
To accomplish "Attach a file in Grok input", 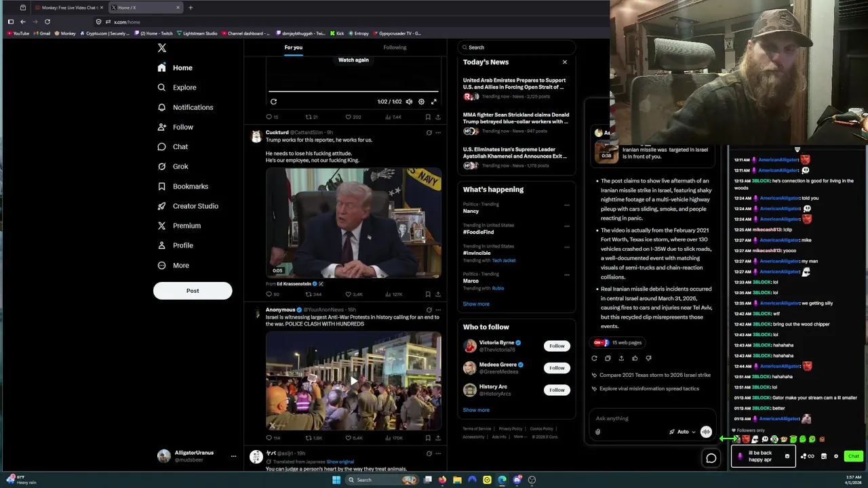I will 597,432.
